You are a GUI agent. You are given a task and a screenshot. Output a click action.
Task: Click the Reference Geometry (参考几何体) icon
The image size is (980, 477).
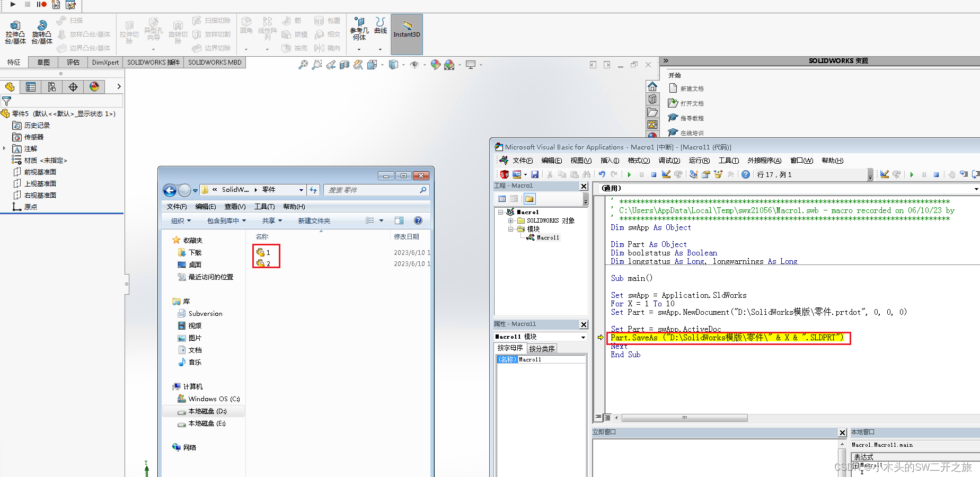click(359, 29)
